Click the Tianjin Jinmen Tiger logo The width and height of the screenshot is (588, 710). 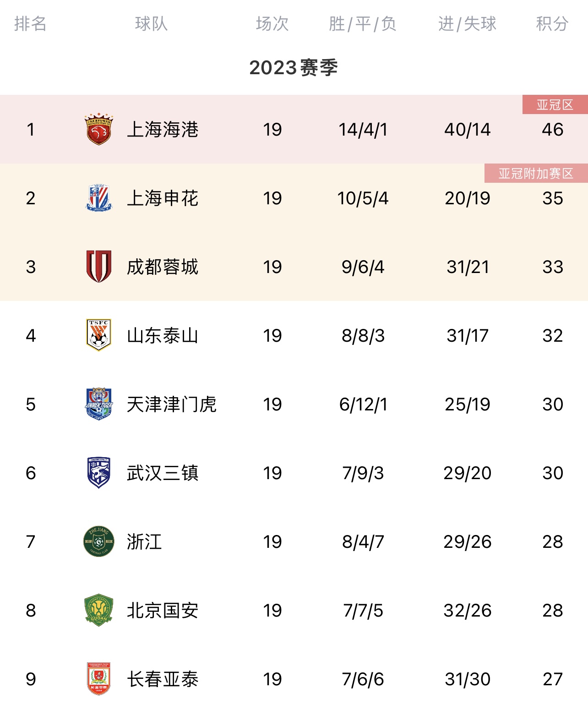point(99,404)
